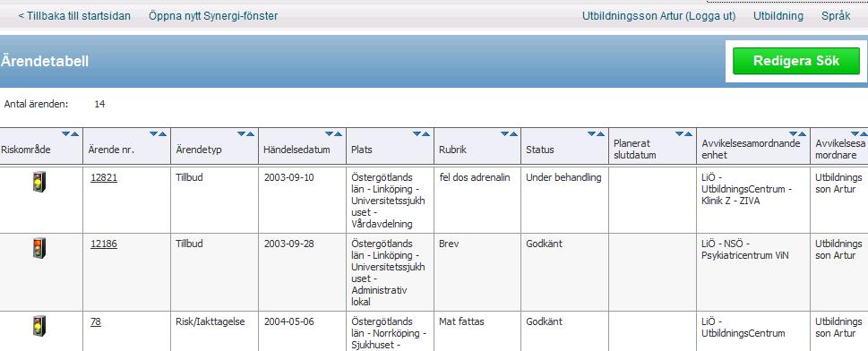This screenshot has height=351, width=868.
Task: Sort the table by Rubrik arrows
Action: pyautogui.click(x=510, y=133)
